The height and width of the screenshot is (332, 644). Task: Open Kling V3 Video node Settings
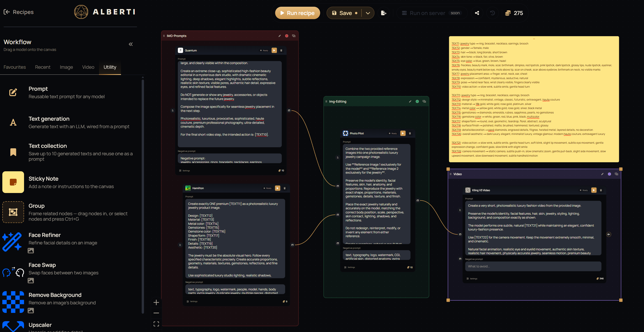(472, 279)
